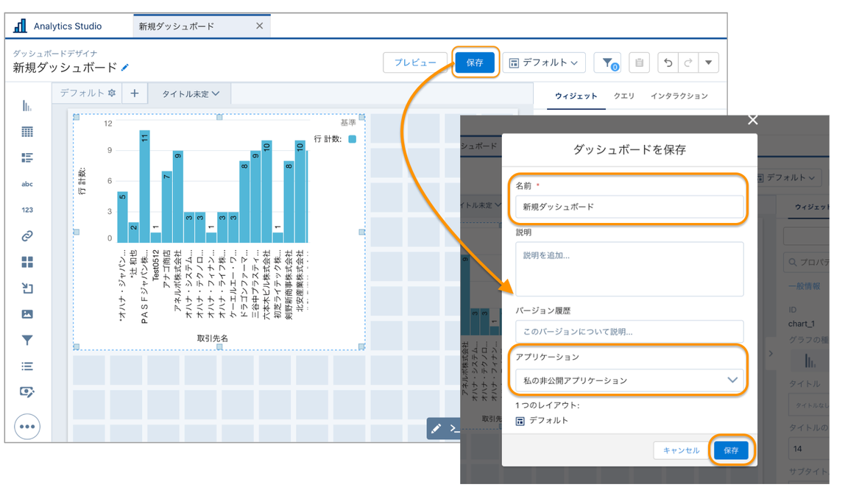This screenshot has width=845, height=504.
Task: Click the 行 計数 legend color swatch
Action: 353,139
